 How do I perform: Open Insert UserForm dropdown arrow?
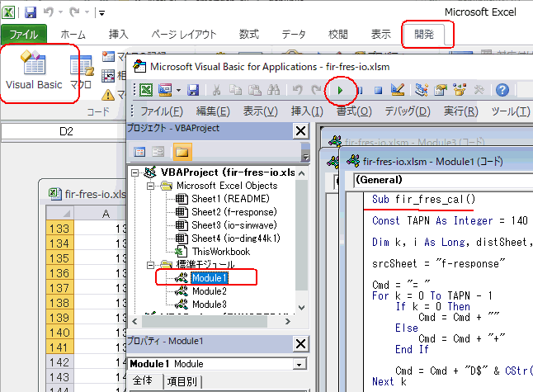pos(178,91)
